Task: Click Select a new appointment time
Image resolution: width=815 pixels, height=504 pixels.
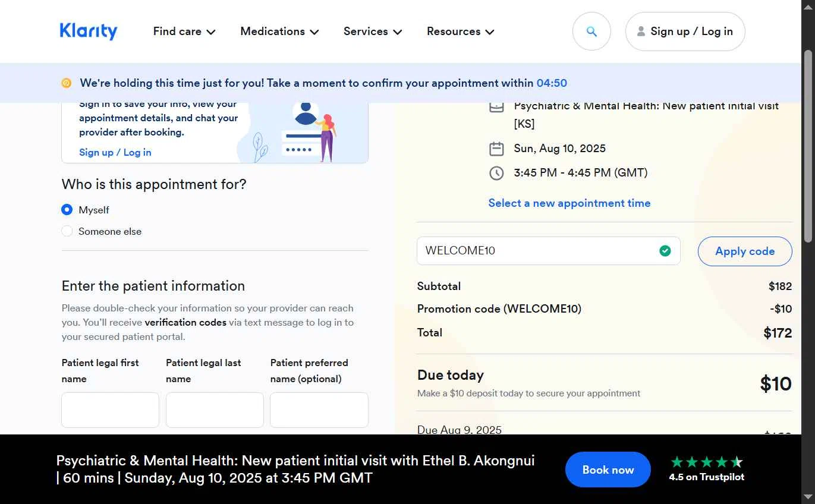Action: pos(569,203)
